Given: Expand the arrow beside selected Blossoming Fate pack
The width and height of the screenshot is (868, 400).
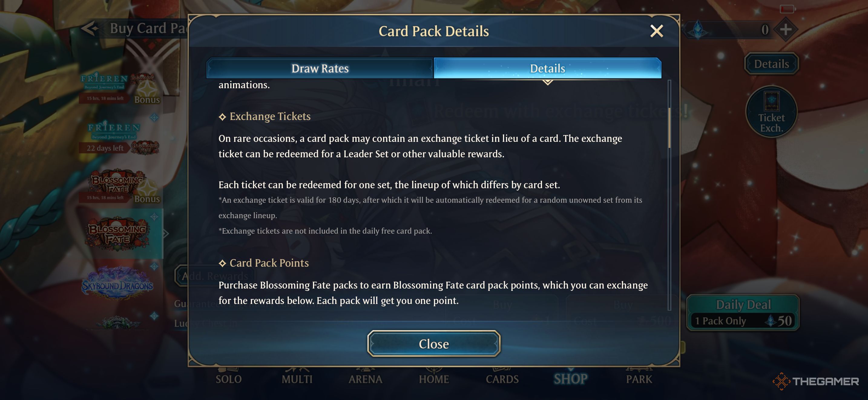Looking at the screenshot, I should pyautogui.click(x=166, y=233).
